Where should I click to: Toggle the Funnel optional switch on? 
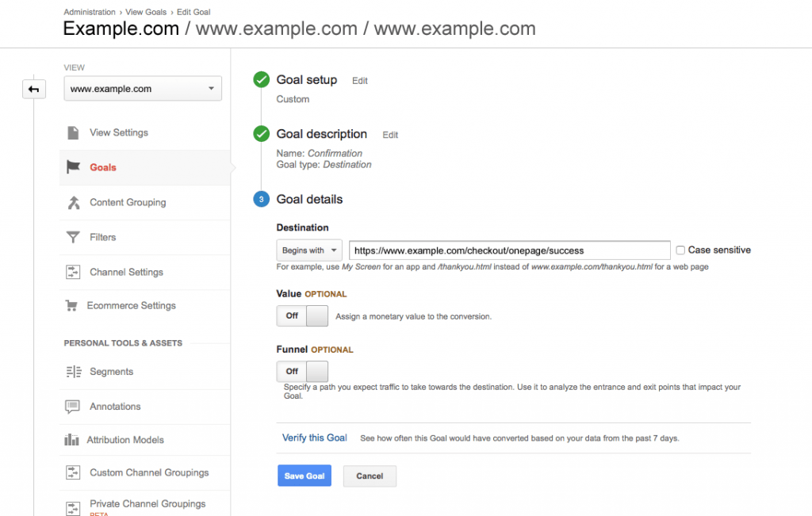click(302, 372)
